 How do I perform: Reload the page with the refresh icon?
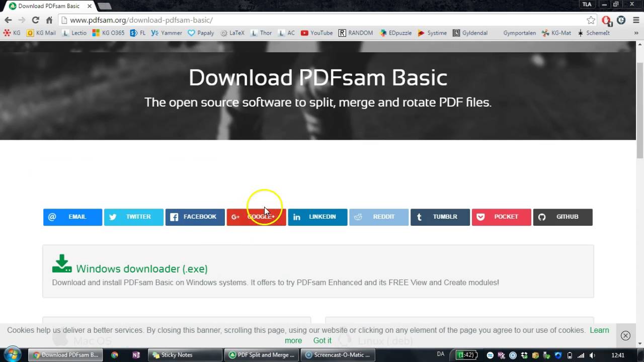pos(35,20)
